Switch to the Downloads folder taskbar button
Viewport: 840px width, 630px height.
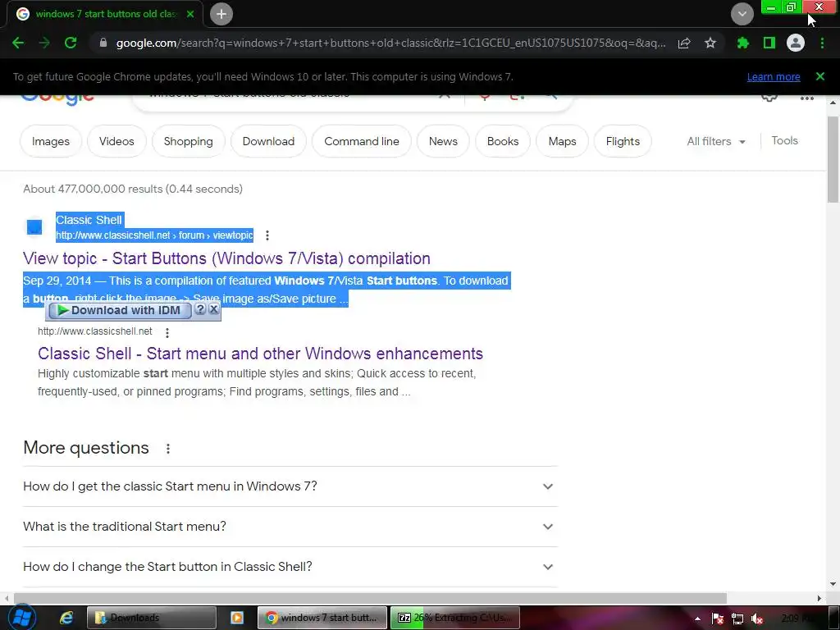tap(152, 618)
